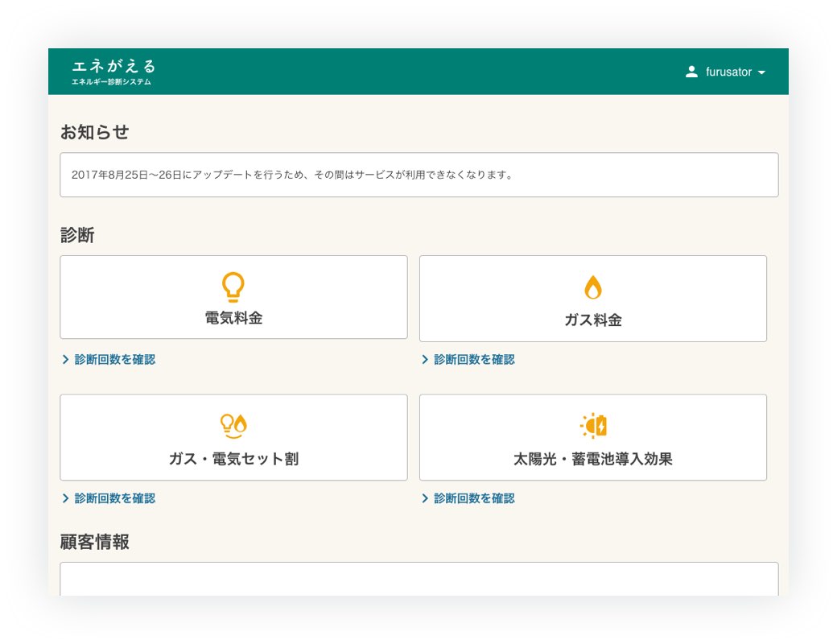Screen dimensions: 837x644
Task: Click the エネルギー診断システム subtitle text
Action: point(112,81)
